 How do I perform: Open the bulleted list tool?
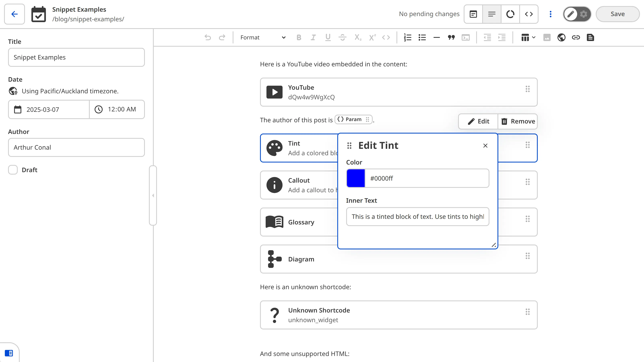(x=422, y=37)
